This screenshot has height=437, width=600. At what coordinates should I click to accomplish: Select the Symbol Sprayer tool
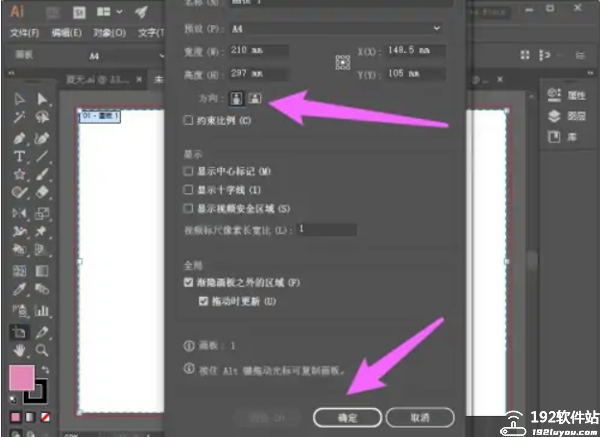pos(20,310)
